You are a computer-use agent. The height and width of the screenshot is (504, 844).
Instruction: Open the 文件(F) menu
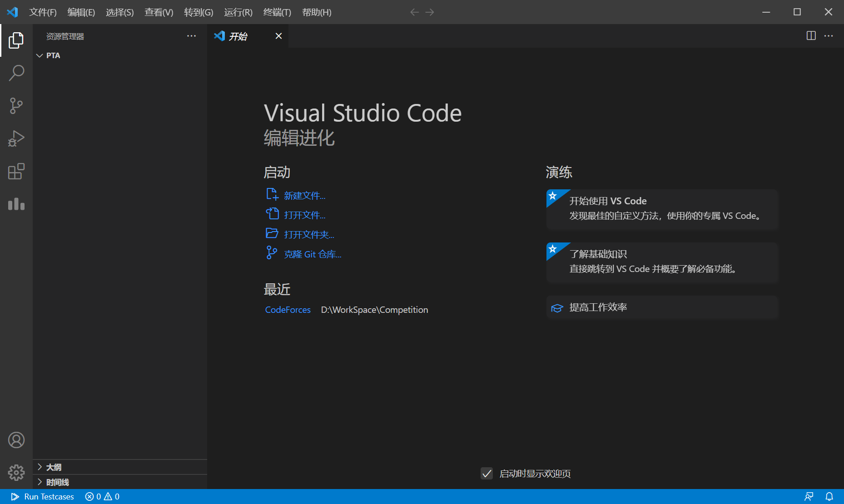[43, 12]
